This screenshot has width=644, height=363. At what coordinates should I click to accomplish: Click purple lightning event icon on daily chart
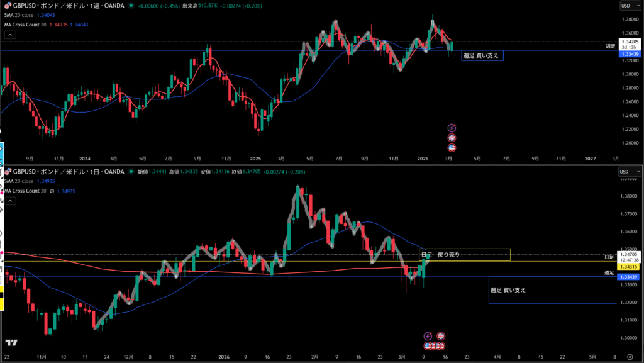[x=428, y=336]
